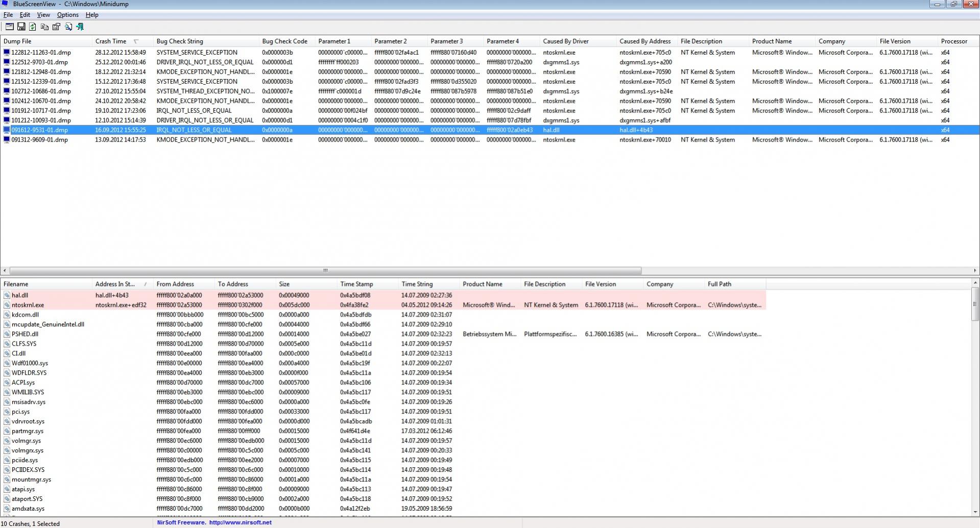Select CLFS.SYS driver row

(383, 344)
